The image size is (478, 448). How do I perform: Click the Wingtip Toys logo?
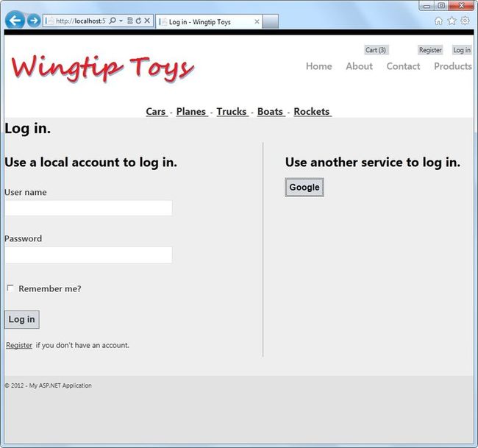[103, 68]
